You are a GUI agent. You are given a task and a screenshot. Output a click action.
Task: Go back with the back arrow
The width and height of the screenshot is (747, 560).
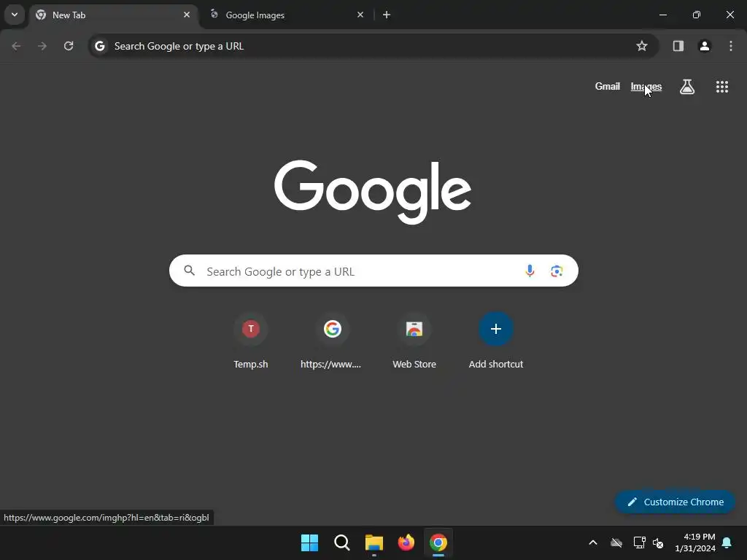[x=16, y=46]
